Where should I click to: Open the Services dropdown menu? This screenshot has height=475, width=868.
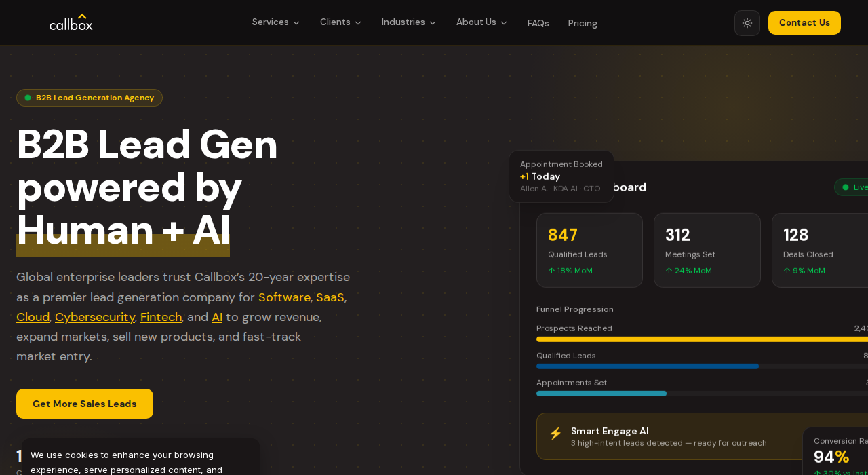pos(276,22)
